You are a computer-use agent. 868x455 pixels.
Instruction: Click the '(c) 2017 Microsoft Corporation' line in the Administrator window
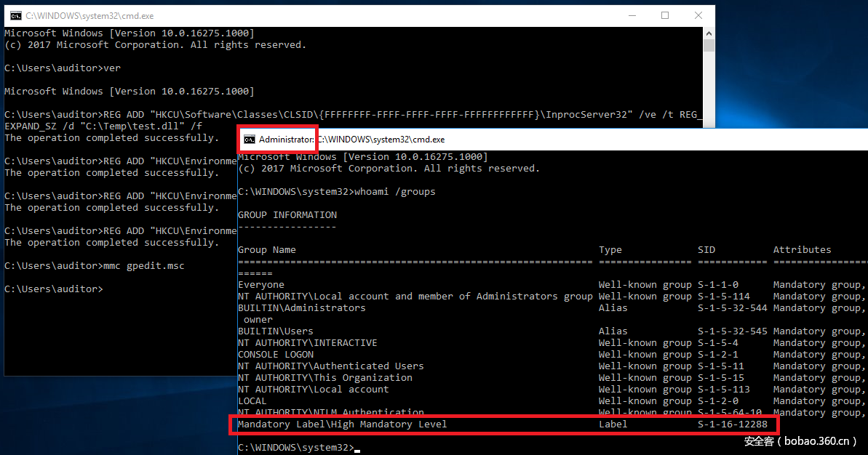point(389,169)
